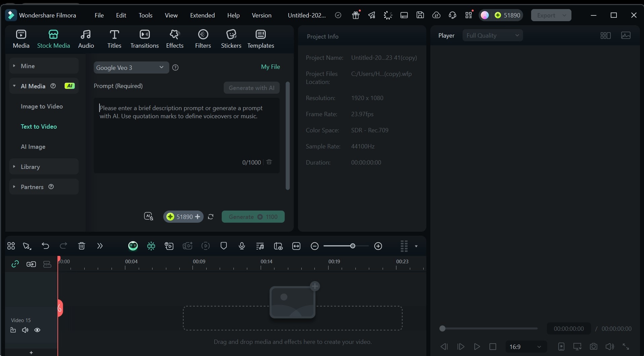This screenshot has width=644, height=356.
Task: Open the timeline layout grid icon
Action: pyautogui.click(x=11, y=246)
